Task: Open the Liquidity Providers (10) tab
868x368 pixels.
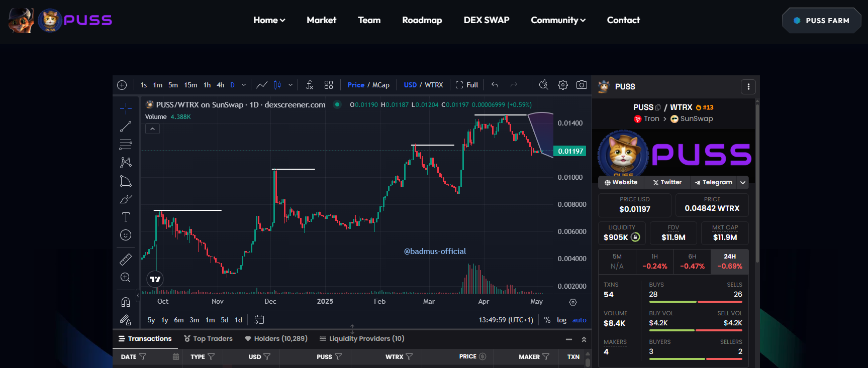Action: click(x=362, y=339)
